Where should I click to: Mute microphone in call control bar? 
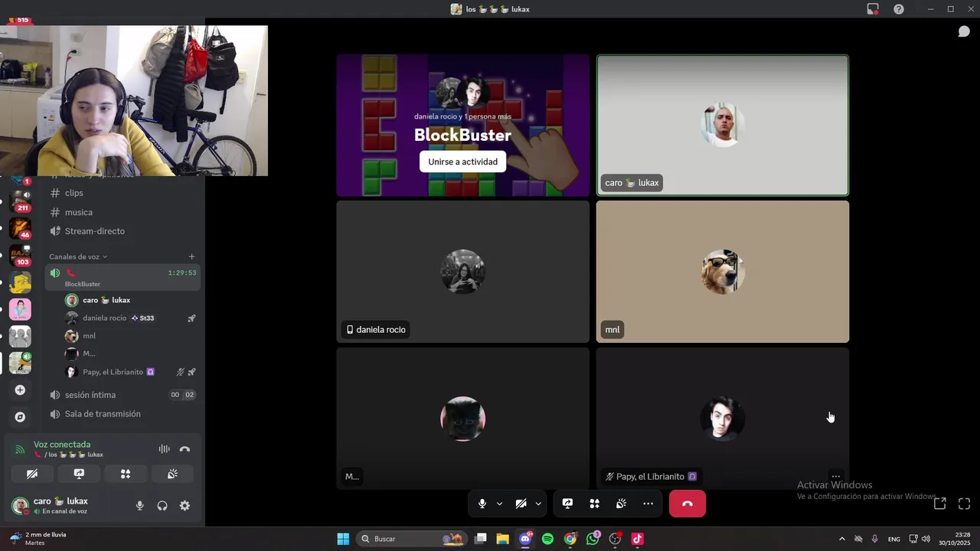(482, 504)
